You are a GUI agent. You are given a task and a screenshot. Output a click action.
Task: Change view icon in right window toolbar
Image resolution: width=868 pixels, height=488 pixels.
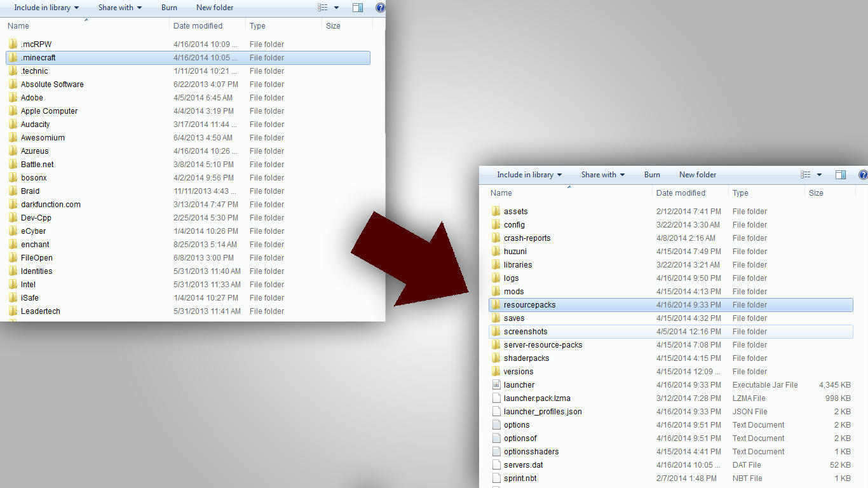(806, 175)
